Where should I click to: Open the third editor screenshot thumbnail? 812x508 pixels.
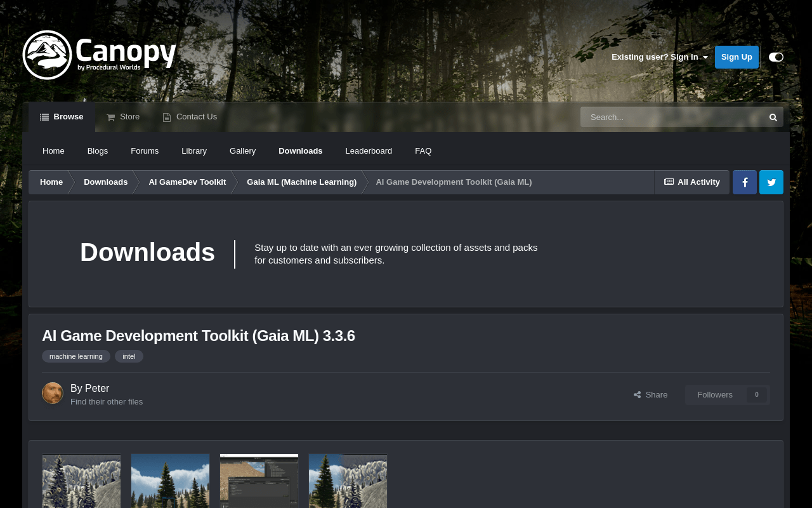tap(259, 481)
